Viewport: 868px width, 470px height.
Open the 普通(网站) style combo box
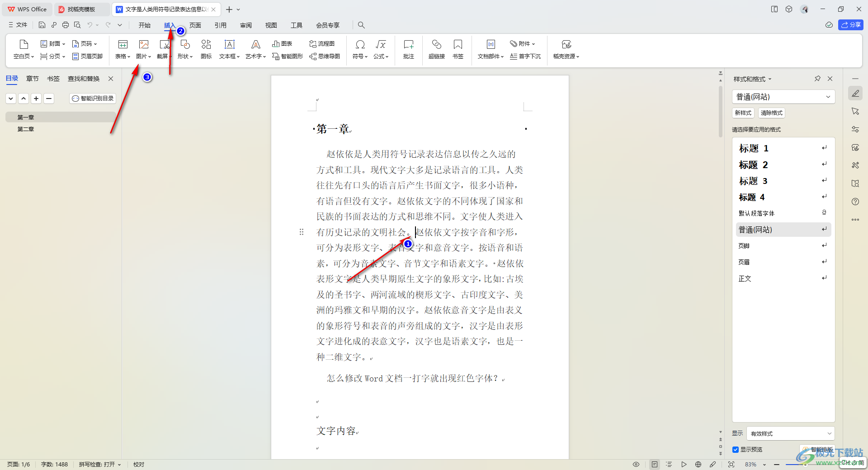(783, 97)
